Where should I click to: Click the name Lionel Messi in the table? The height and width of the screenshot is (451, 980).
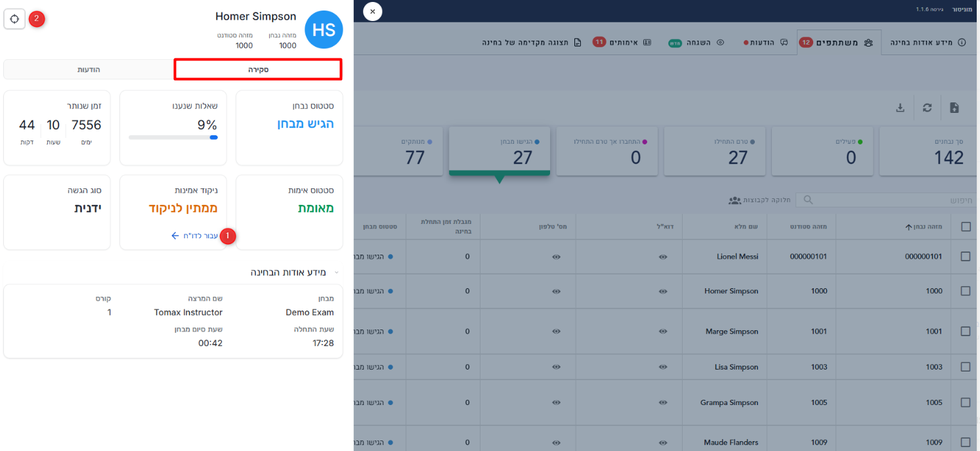coord(737,257)
